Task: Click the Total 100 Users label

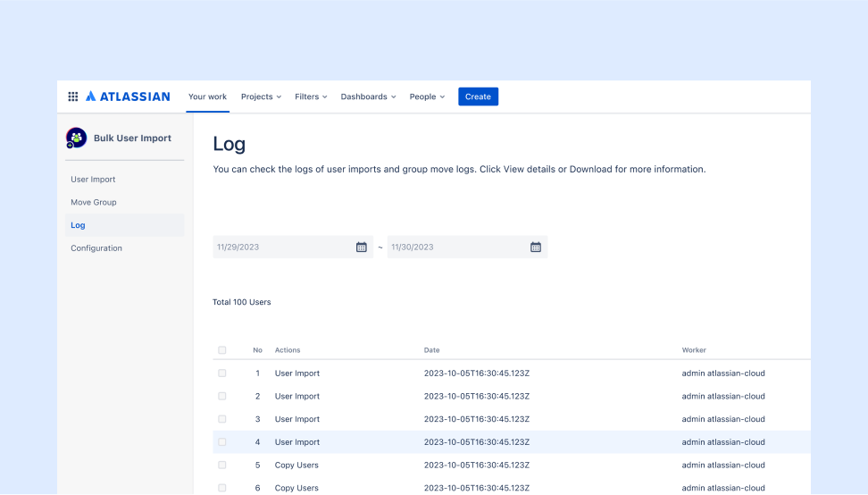Action: (242, 302)
